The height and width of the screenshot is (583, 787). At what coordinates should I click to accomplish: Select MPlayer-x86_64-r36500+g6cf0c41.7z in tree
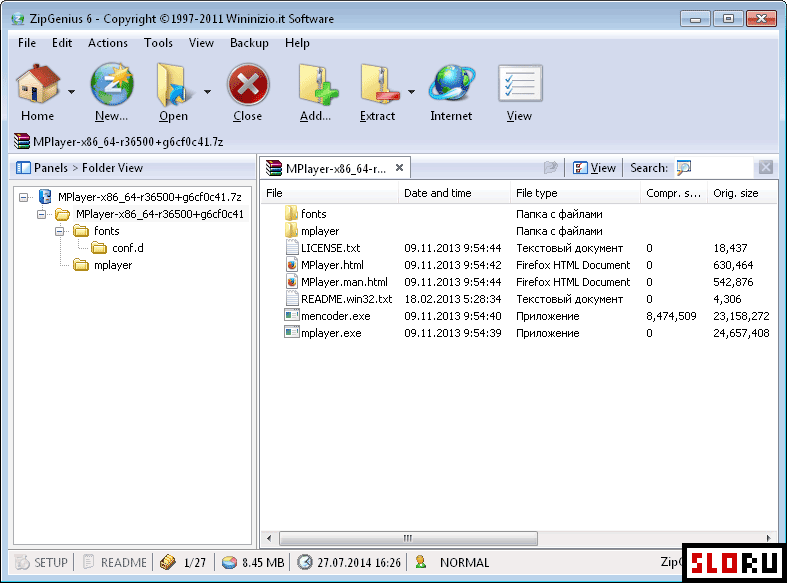[x=150, y=197]
